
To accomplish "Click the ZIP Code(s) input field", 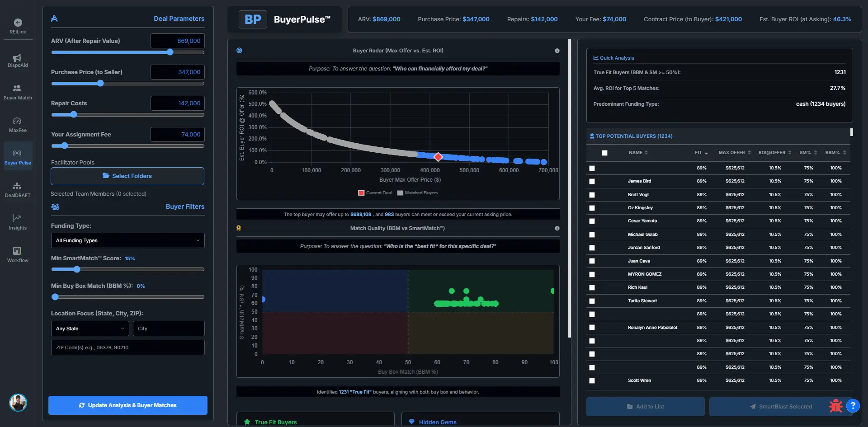I will click(127, 347).
